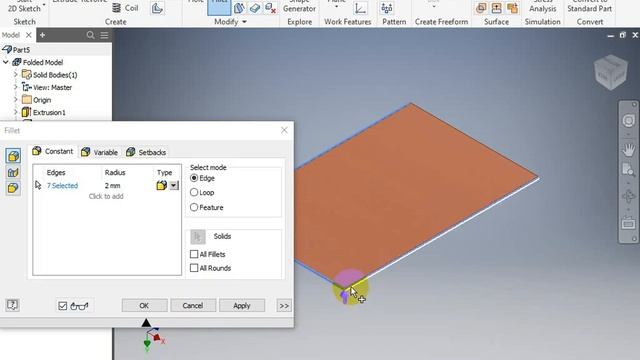Enable the All Rounds checkbox

[194, 268]
